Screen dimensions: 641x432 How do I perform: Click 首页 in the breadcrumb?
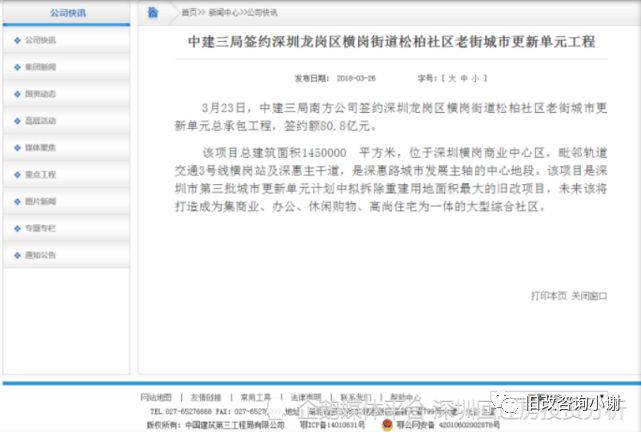point(189,13)
